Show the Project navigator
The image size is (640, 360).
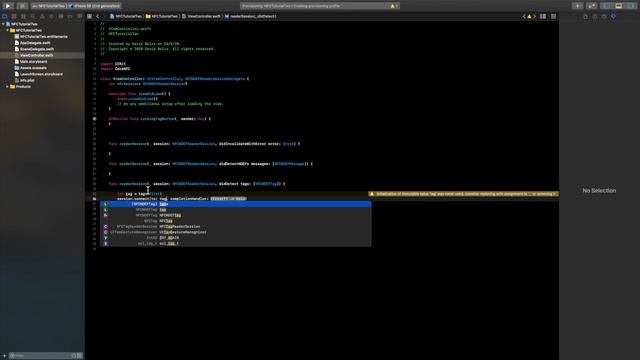click(x=4, y=16)
